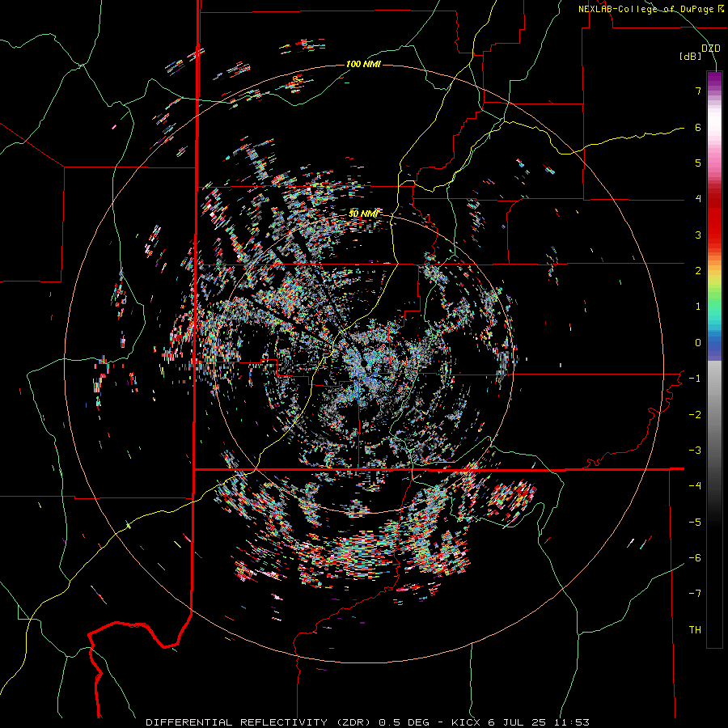This screenshot has width=728, height=728.
Task: Click the -1 dB scale value
Action: pyautogui.click(x=695, y=379)
